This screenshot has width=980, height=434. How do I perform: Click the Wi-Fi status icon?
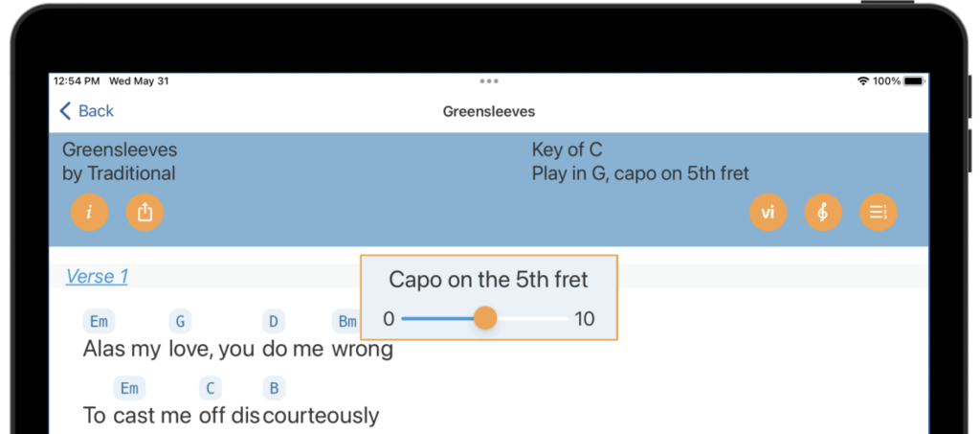(x=863, y=81)
